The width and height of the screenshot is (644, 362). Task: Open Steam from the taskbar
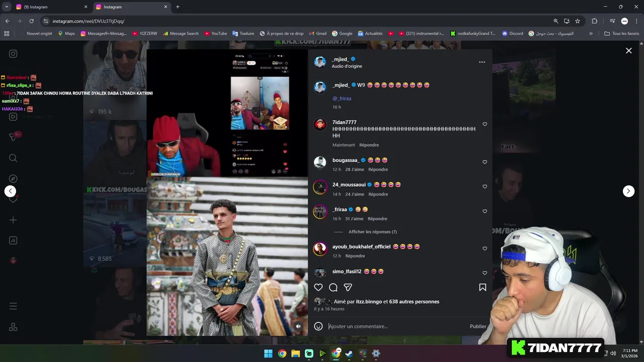coord(349,353)
